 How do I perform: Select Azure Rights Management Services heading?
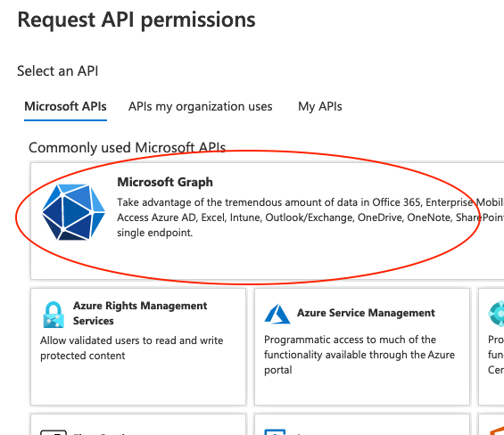[140, 313]
